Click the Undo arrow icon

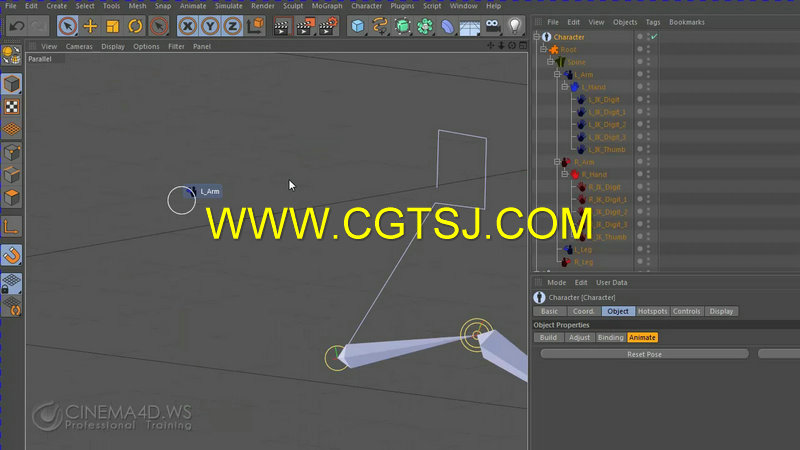click(x=17, y=26)
